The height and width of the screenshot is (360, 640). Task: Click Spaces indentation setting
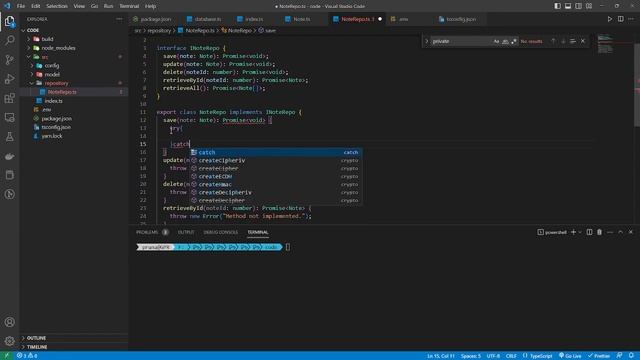click(x=471, y=356)
